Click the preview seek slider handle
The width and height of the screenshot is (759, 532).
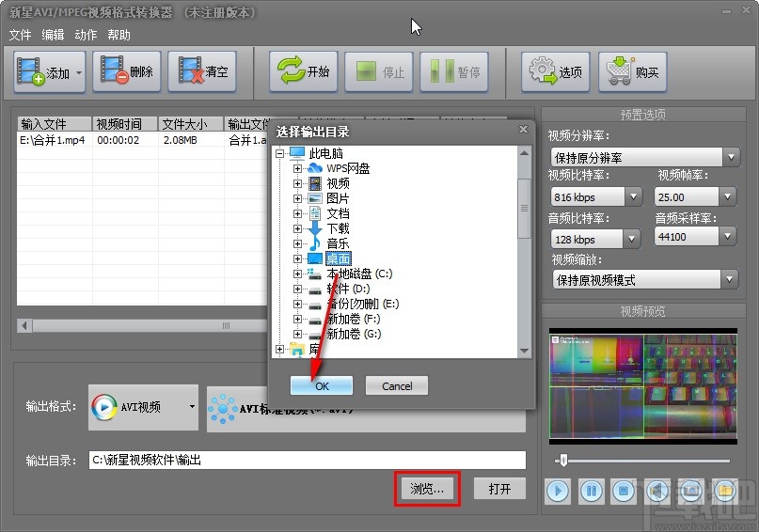click(x=563, y=460)
